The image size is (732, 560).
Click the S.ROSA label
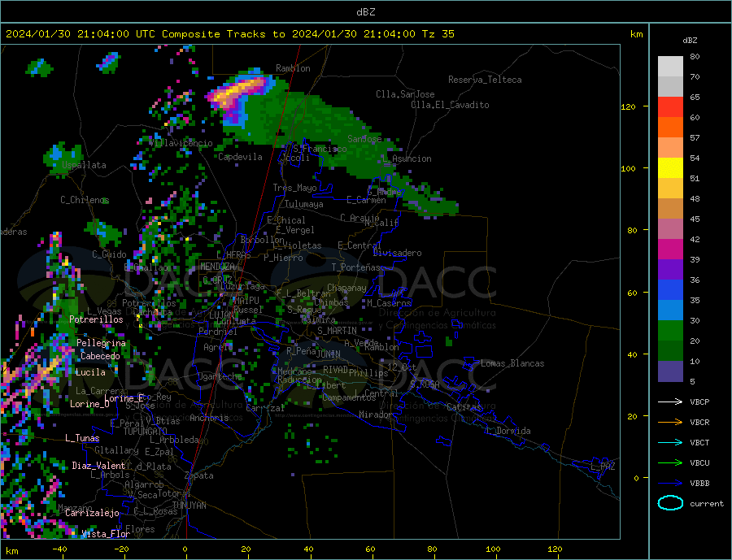[x=425, y=384]
